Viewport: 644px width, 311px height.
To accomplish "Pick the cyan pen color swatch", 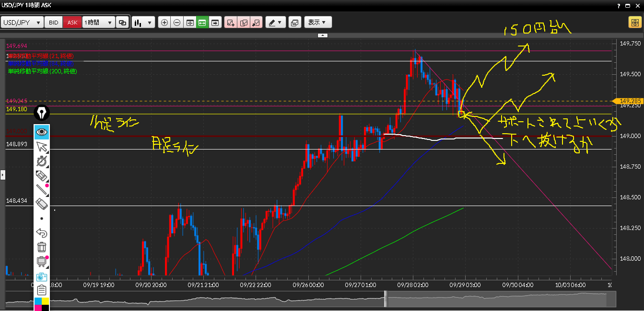I will point(38,301).
